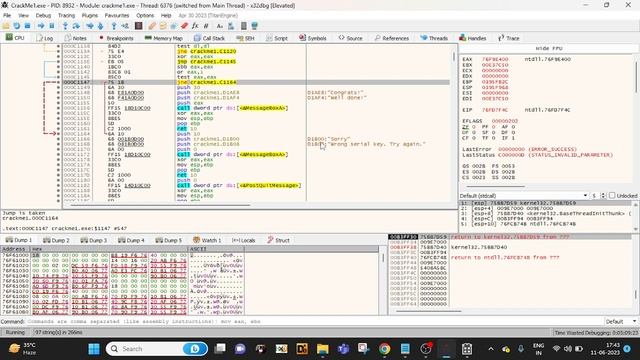Click the Open file toolbar icon
The height and width of the screenshot is (360, 640).
pyautogui.click(x=6, y=26)
